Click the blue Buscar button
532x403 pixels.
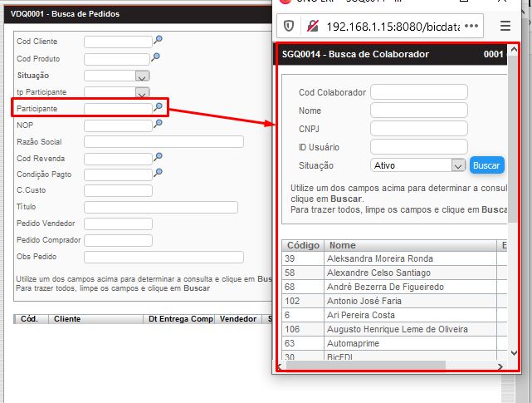pyautogui.click(x=487, y=165)
